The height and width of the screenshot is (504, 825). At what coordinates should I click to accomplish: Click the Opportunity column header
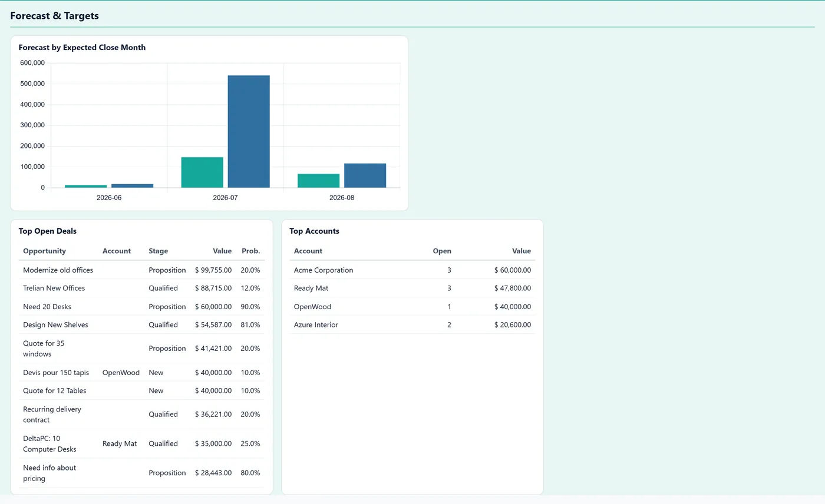point(44,251)
